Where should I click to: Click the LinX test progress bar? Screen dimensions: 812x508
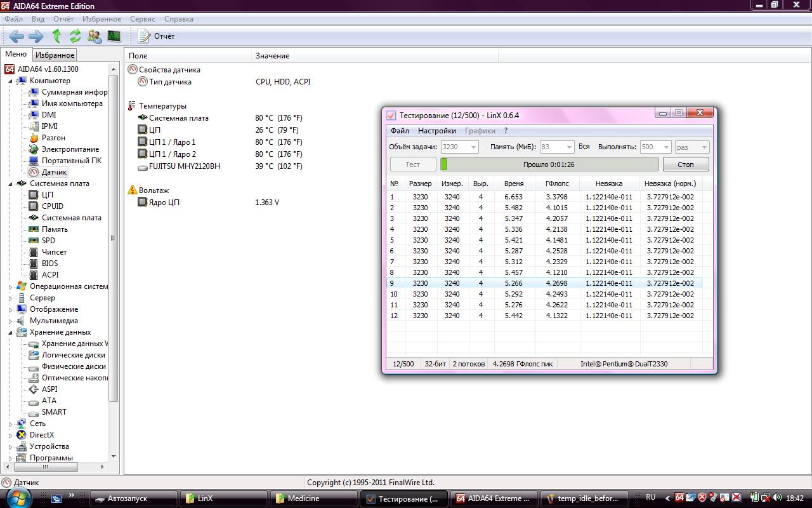pyautogui.click(x=549, y=164)
